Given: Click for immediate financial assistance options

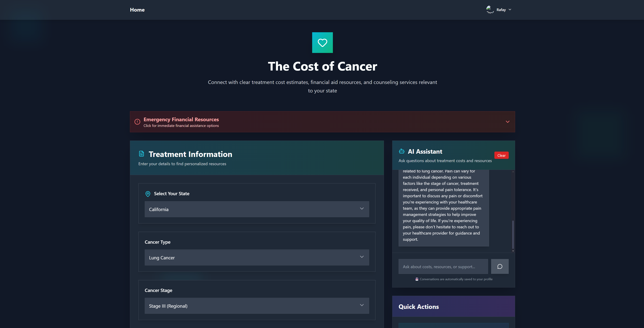Looking at the screenshot, I should tap(181, 126).
